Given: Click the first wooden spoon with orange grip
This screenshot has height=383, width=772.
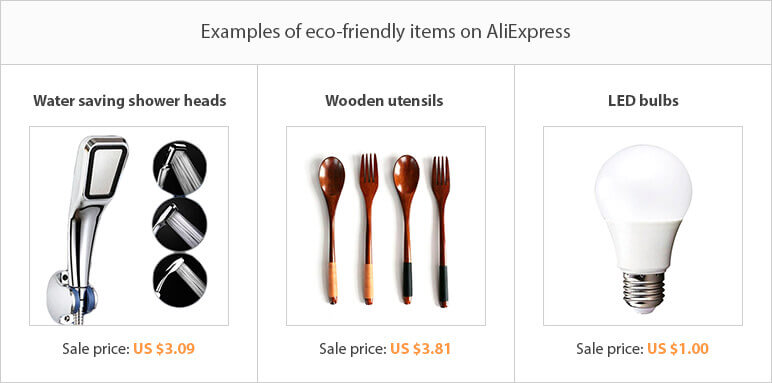Looking at the screenshot, I should (331, 230).
